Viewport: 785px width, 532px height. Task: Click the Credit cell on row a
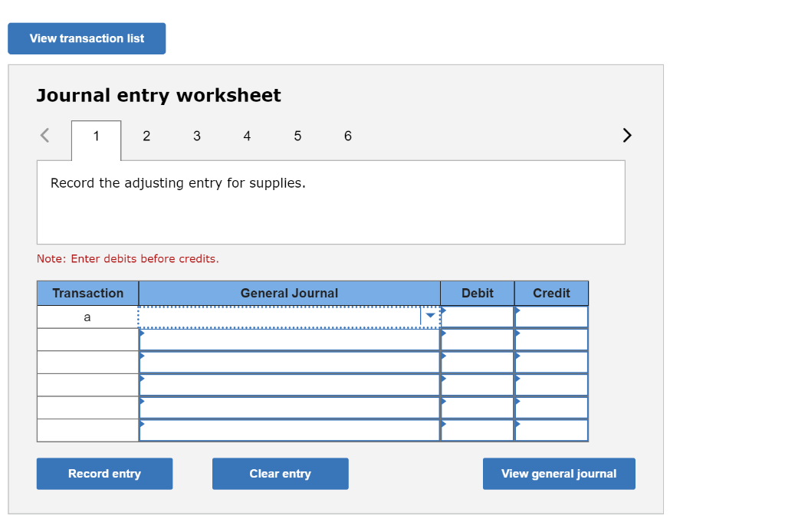click(551, 315)
